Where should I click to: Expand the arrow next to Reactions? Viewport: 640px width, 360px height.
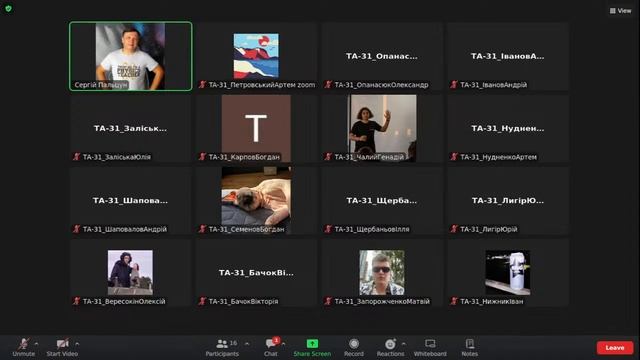tap(403, 344)
